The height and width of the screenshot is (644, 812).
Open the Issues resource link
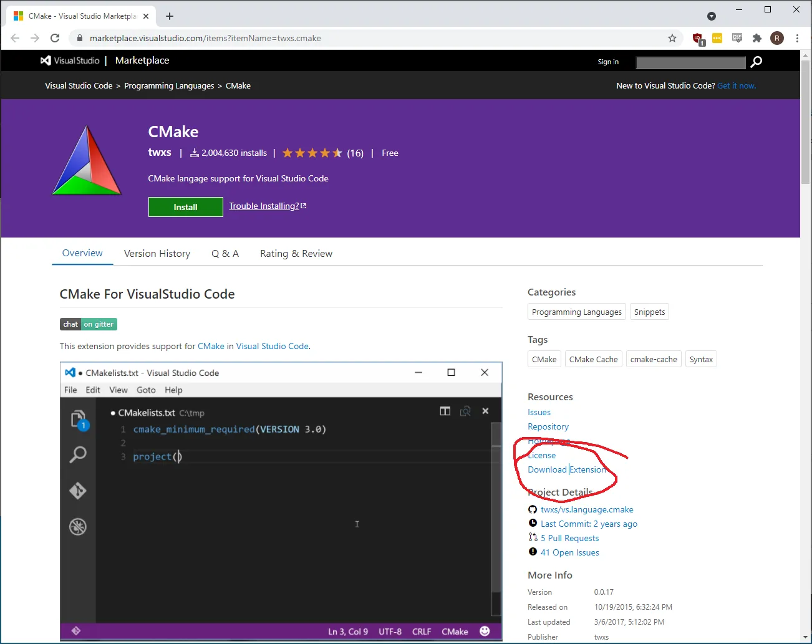539,413
